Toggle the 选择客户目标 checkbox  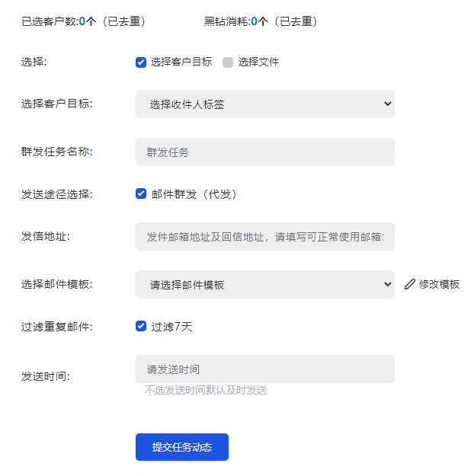[x=141, y=62]
